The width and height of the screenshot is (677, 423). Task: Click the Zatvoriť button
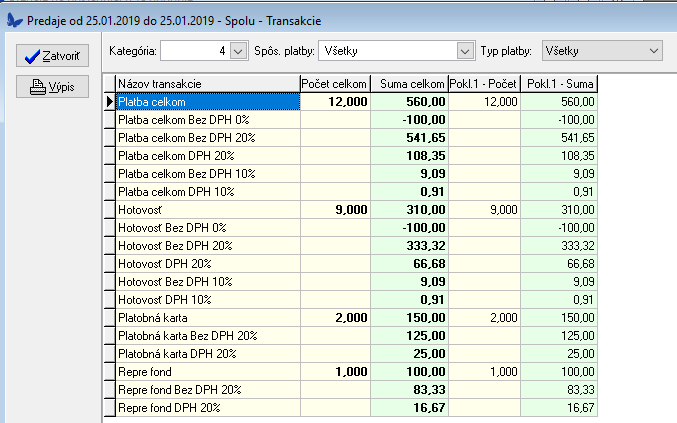coord(52,56)
